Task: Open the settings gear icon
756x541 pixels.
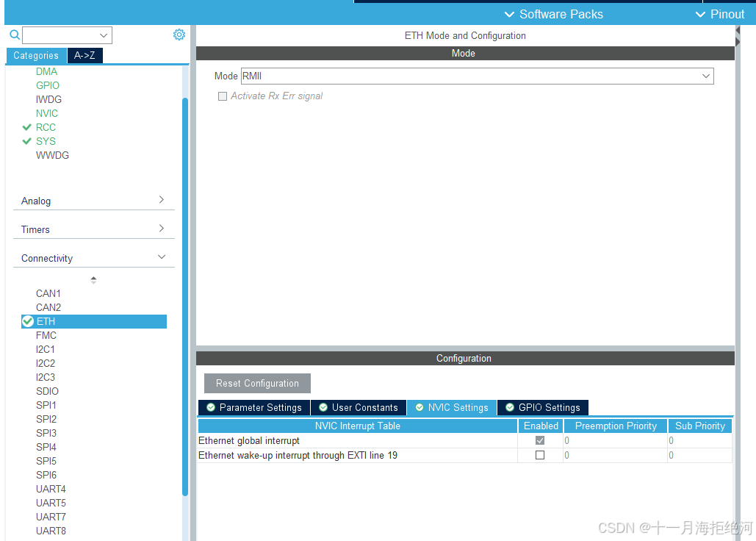Action: click(179, 35)
